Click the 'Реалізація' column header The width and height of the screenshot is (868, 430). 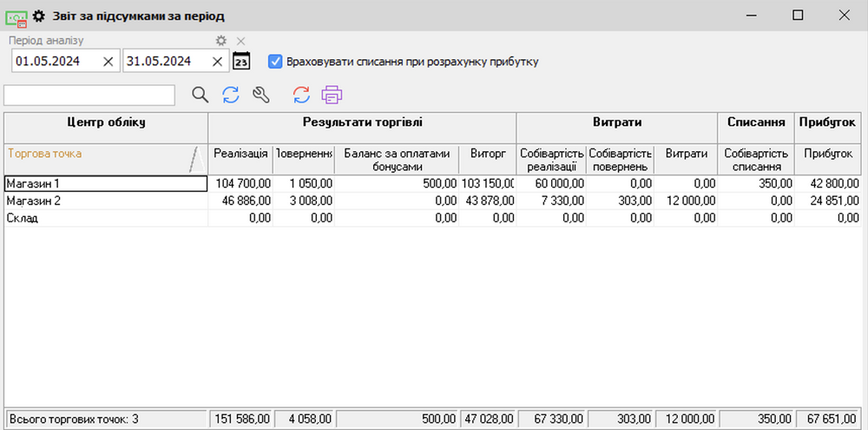coord(240,154)
